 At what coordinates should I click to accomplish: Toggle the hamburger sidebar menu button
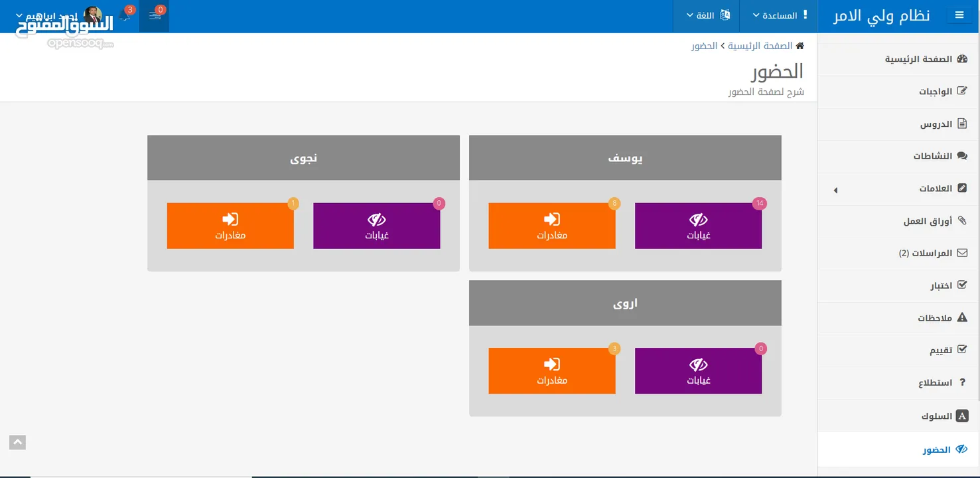pos(959,15)
